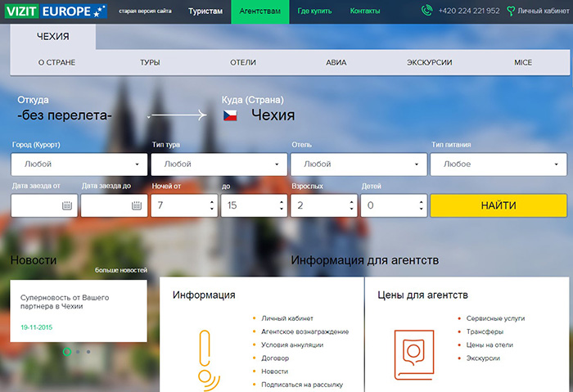Click the Личный кабинет user icon
The height and width of the screenshot is (392, 573).
click(511, 11)
